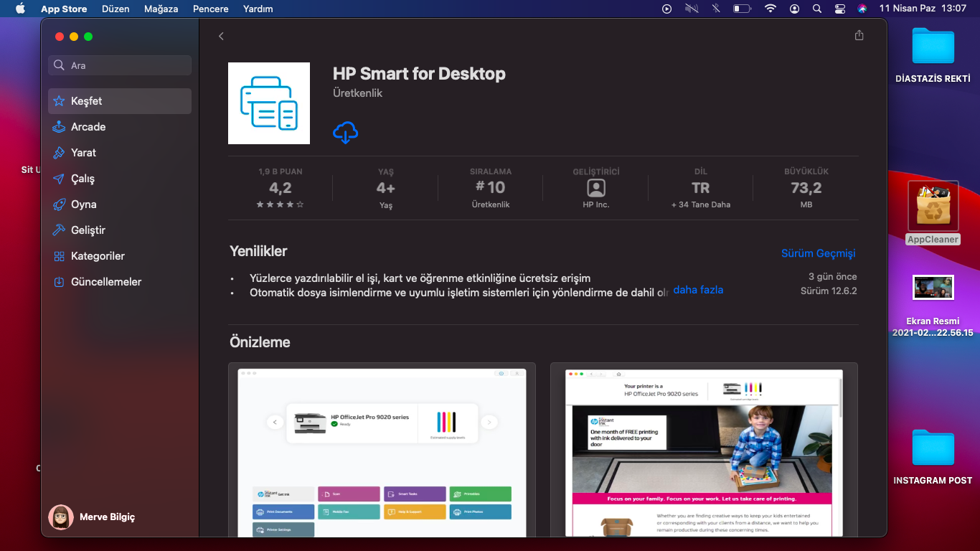Select the Geliştir sidebar icon
Viewport: 980px width, 551px height.
(59, 230)
